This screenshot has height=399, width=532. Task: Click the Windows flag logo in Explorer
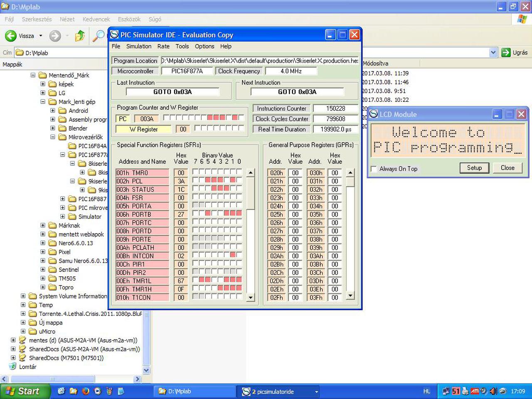pos(522,19)
